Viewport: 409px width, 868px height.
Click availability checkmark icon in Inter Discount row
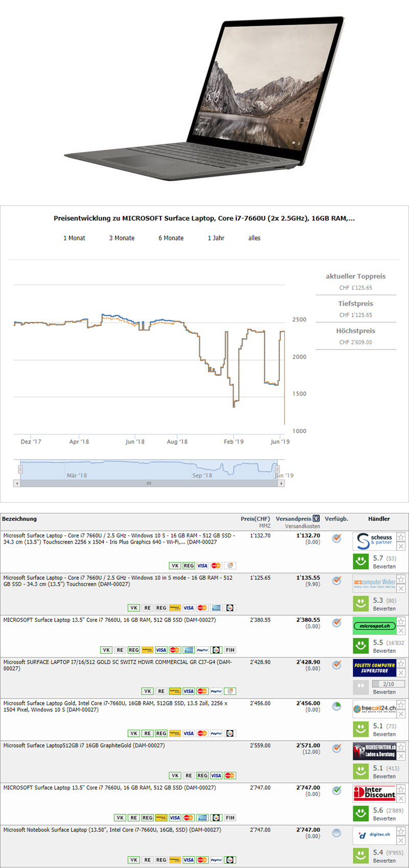tap(336, 790)
